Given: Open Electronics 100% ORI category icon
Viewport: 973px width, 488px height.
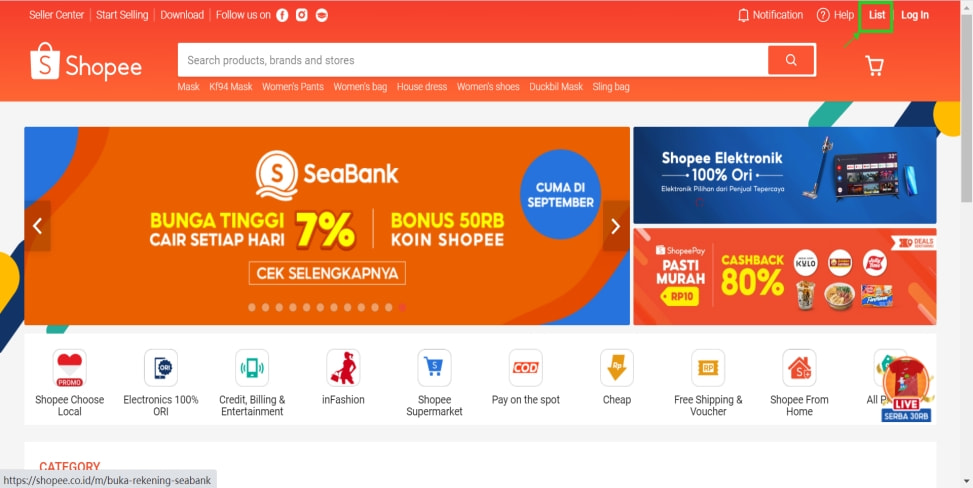Looking at the screenshot, I should tap(161, 368).
